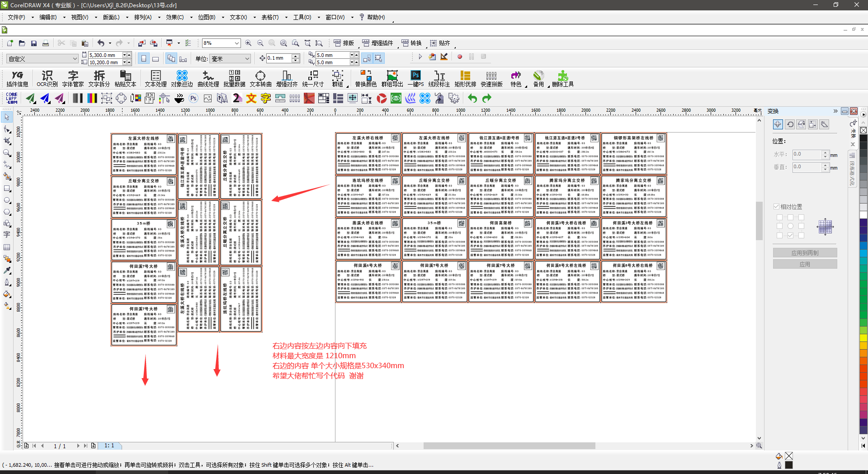
Task: Click the Position transform icon in 变换 panel
Action: [778, 124]
